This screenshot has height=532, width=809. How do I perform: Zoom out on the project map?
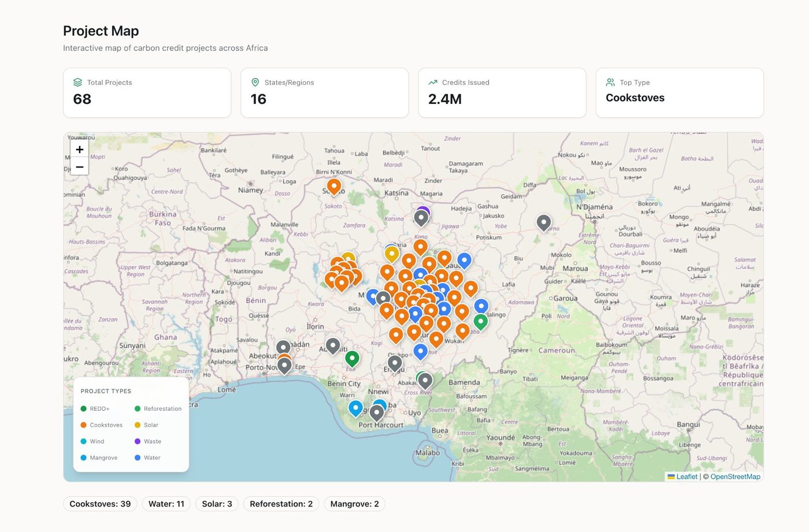pos(80,166)
